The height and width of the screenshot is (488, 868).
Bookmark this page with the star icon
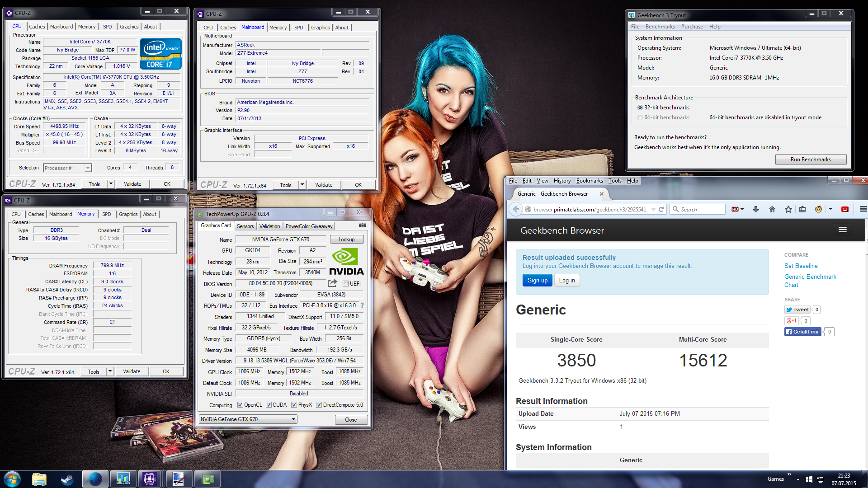[788, 209]
